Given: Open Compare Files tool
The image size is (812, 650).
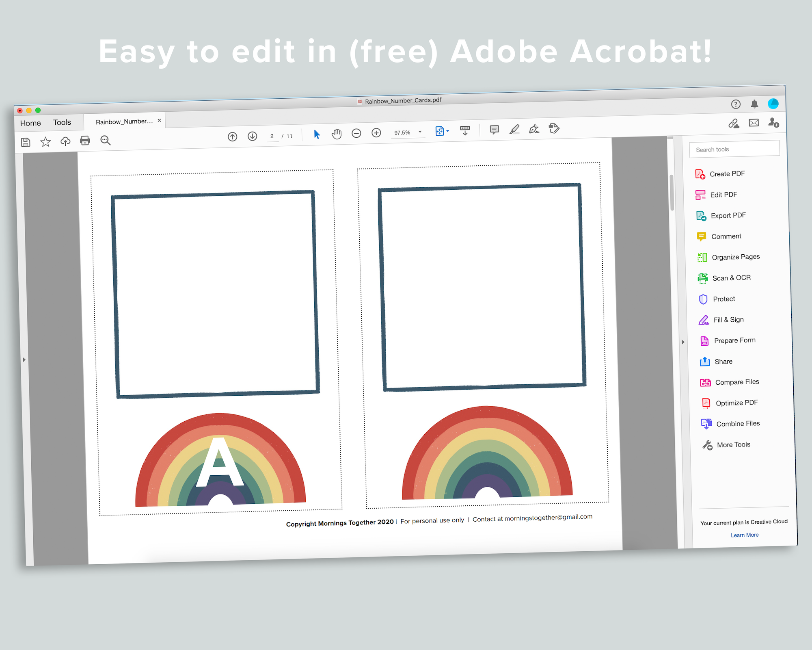Looking at the screenshot, I should (730, 382).
